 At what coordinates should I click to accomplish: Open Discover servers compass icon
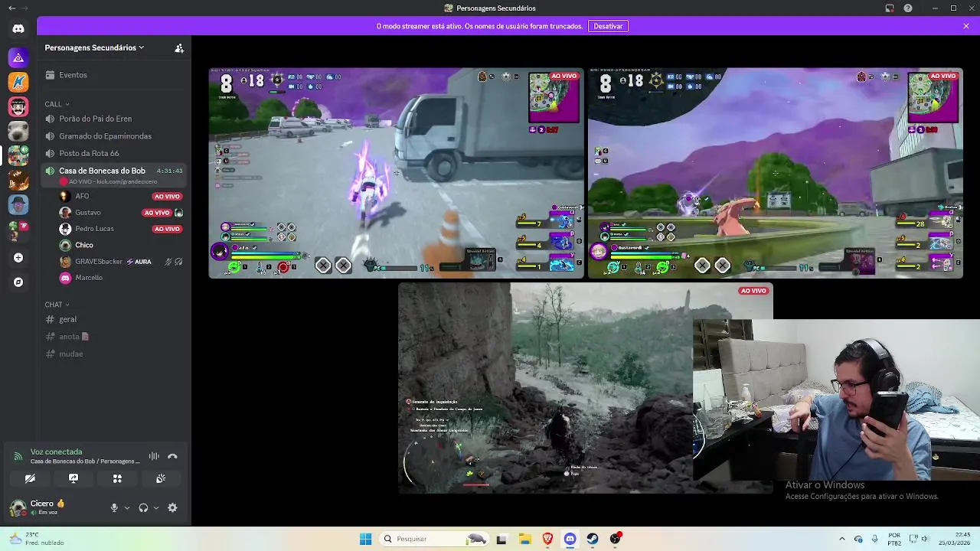18,282
